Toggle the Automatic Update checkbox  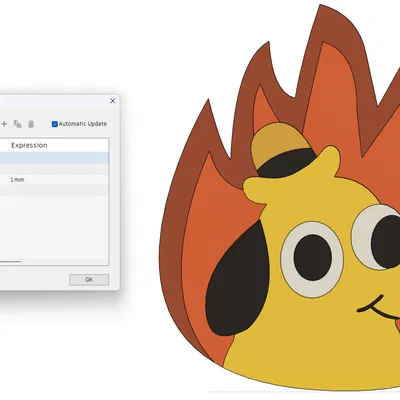55,124
